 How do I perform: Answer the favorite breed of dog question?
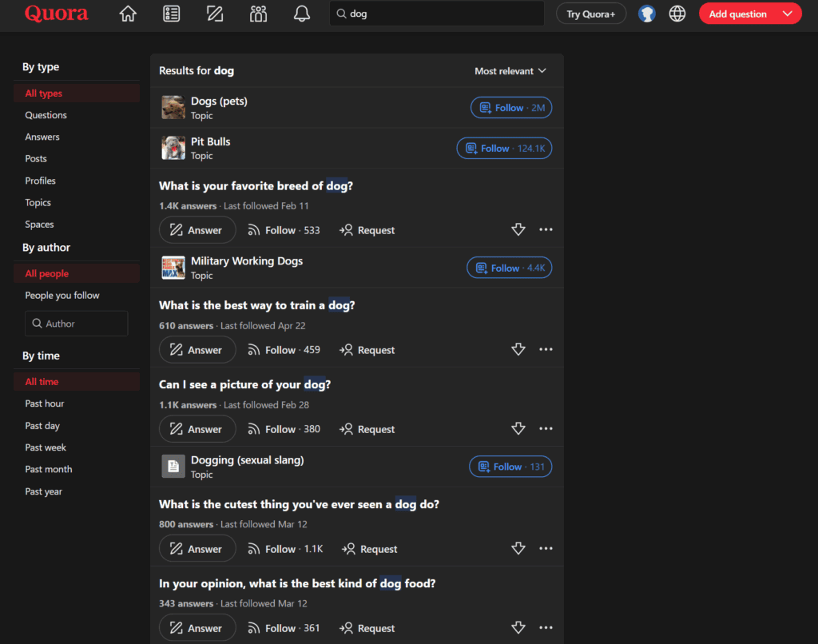[197, 230]
